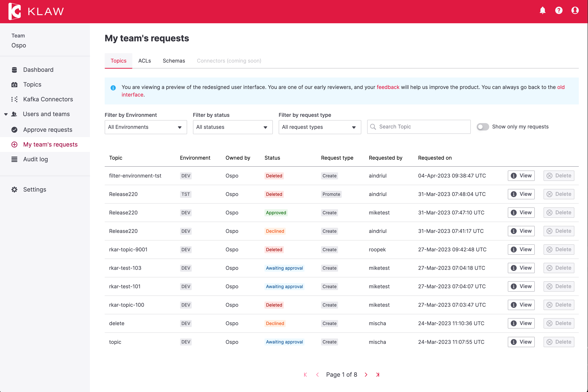This screenshot has height=392, width=588.
Task: Open the help question mark icon
Action: coord(559,11)
